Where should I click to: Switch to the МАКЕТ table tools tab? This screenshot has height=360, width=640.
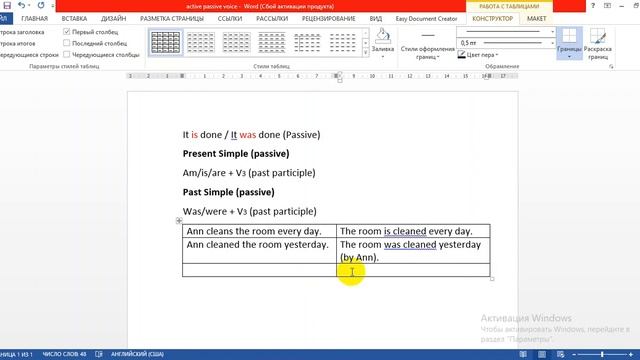[x=536, y=19]
